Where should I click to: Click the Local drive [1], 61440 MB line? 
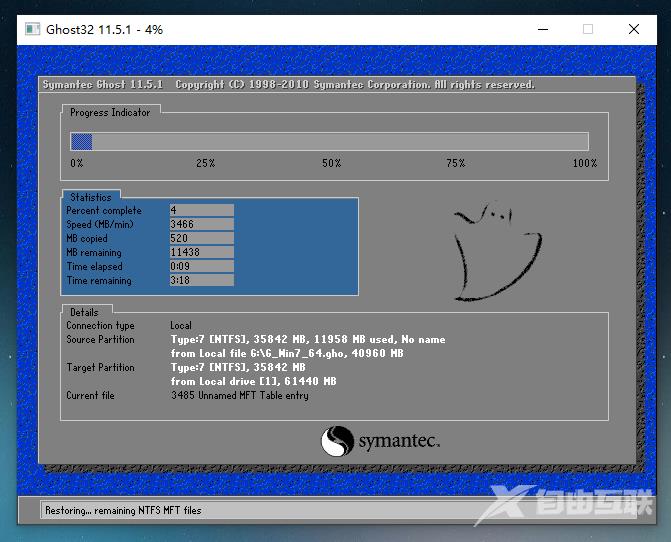tap(253, 382)
